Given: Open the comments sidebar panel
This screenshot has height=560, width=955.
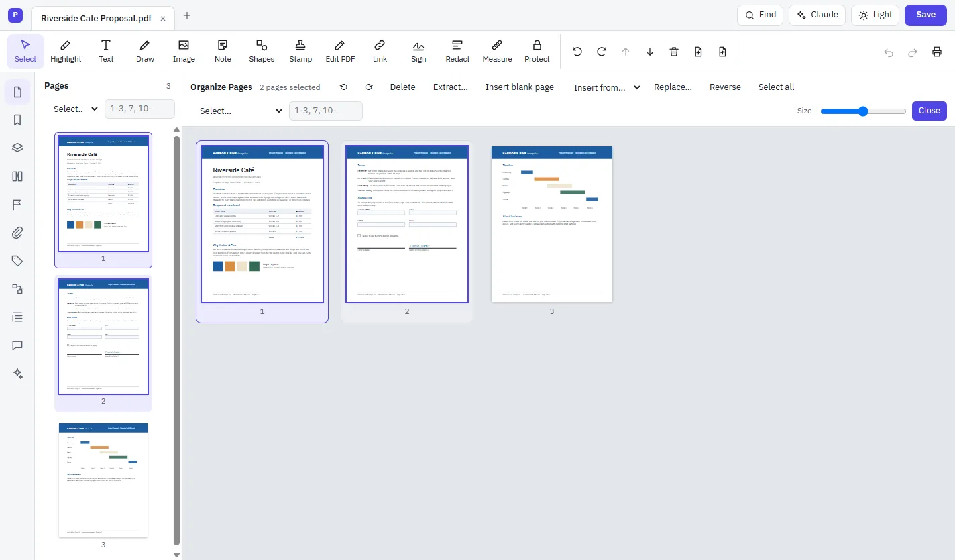Looking at the screenshot, I should pos(17,345).
